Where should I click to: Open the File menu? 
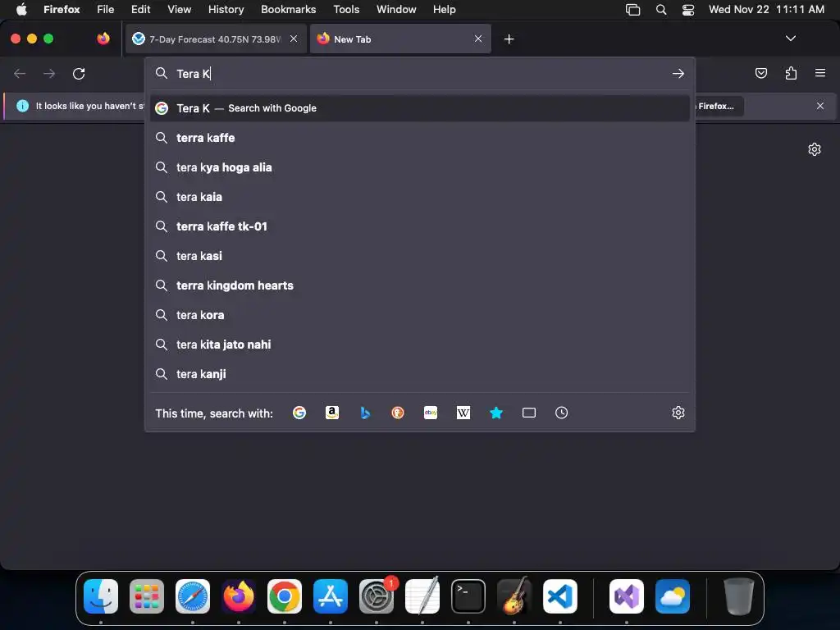point(105,9)
